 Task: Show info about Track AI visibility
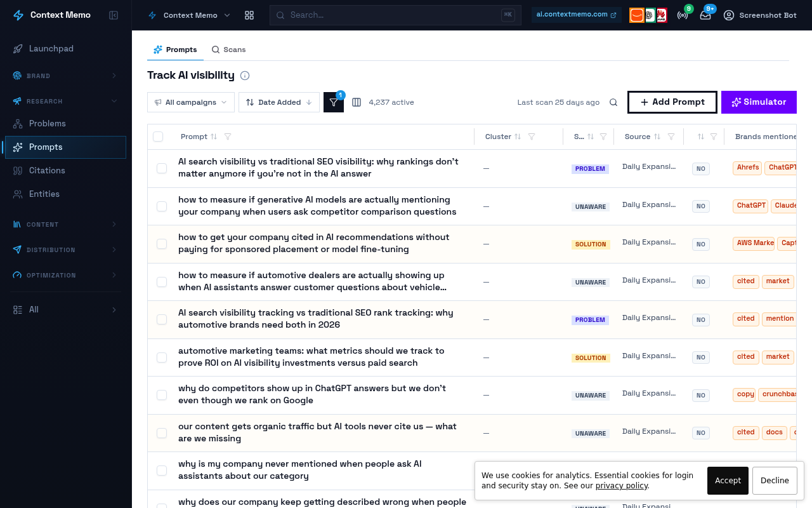(x=245, y=76)
